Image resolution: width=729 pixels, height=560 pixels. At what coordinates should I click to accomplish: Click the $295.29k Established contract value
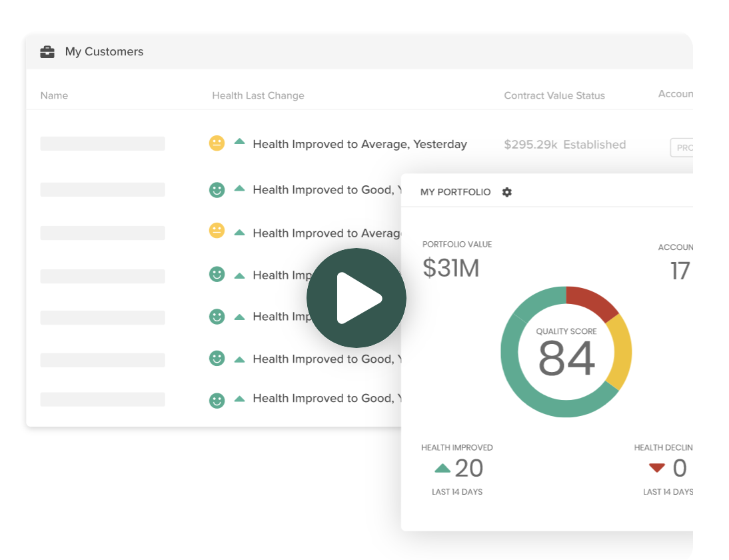(564, 145)
